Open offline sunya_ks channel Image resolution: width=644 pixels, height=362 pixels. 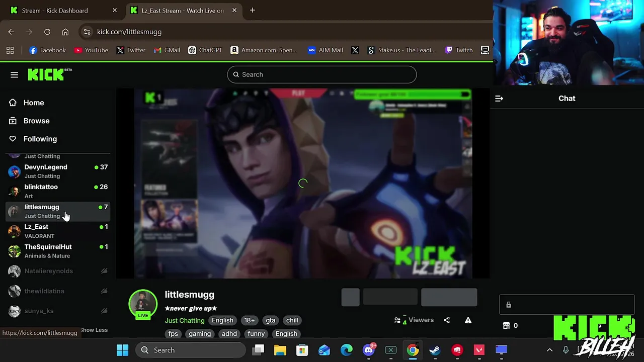58,311
